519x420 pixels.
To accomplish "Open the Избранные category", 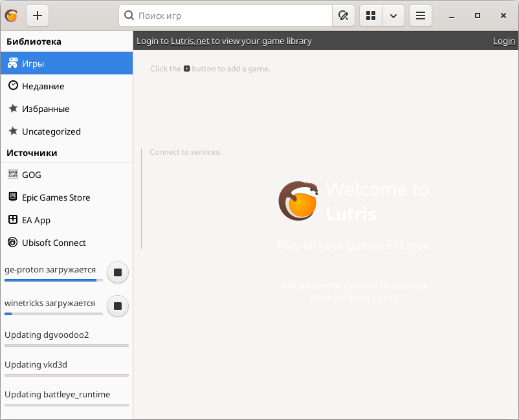I will coord(67,109).
